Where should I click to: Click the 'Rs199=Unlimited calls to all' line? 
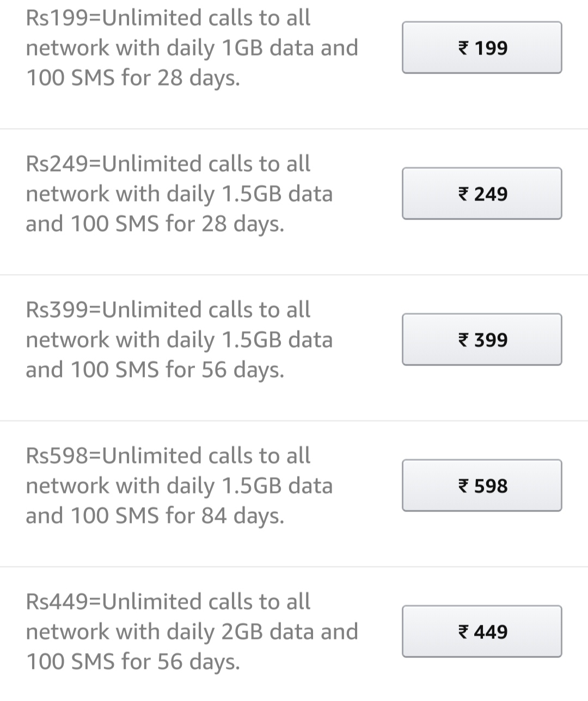click(168, 18)
